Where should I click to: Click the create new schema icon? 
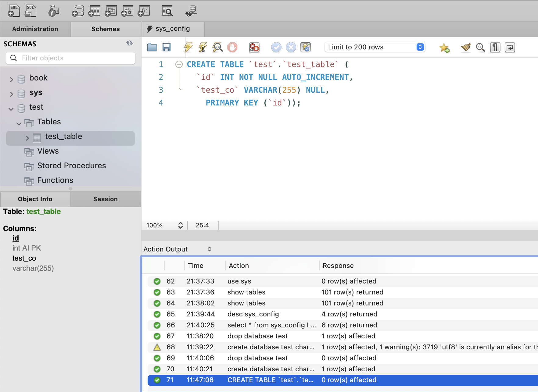pos(78,11)
